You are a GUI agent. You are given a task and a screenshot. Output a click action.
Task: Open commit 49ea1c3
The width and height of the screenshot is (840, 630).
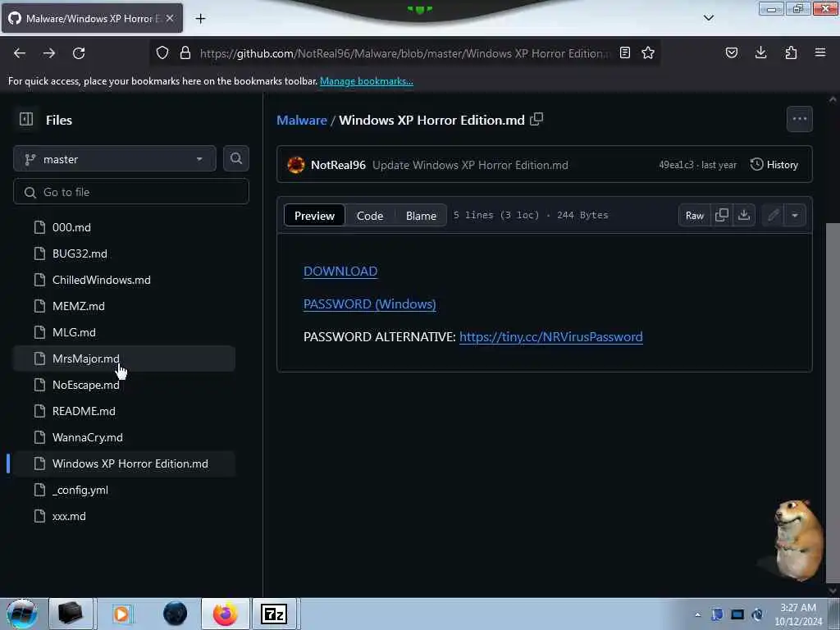[x=676, y=164]
